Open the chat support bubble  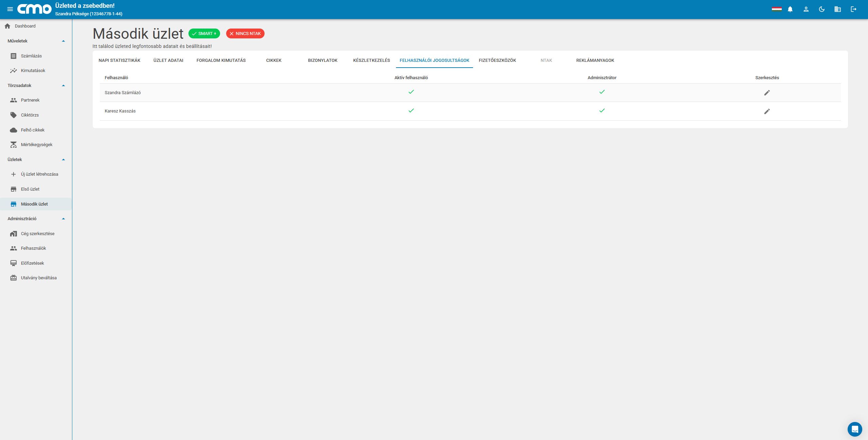[x=855, y=429]
